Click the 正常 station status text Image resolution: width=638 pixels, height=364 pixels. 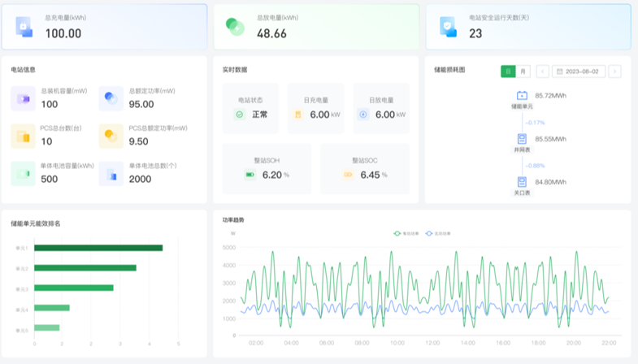[259, 115]
